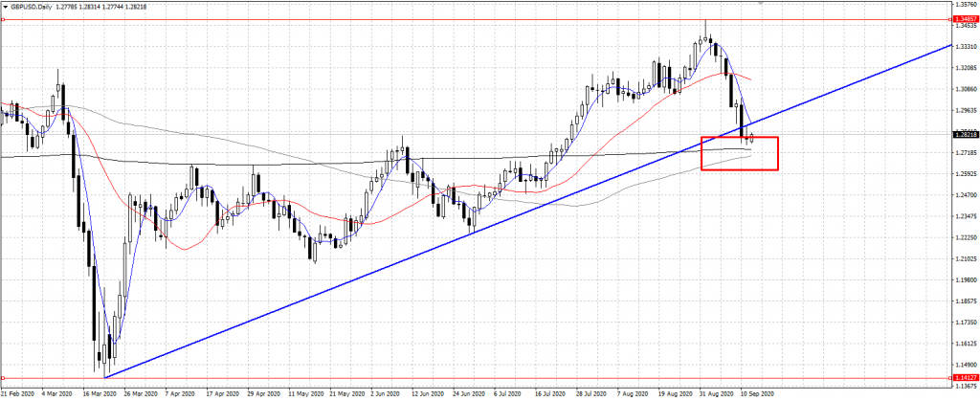This screenshot has height=401, width=980.
Task: Click the GBPUSD,Daily chart title text
Action: click(31, 6)
